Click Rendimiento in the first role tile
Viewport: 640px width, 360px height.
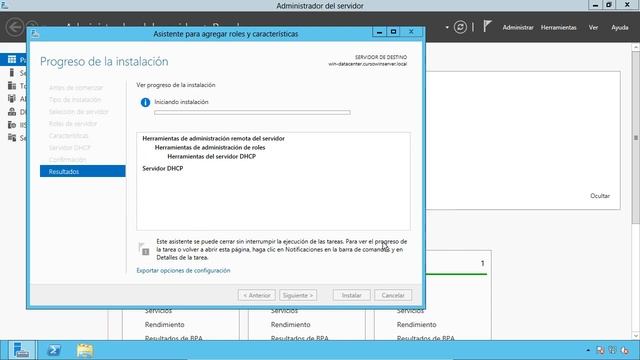pos(164,324)
